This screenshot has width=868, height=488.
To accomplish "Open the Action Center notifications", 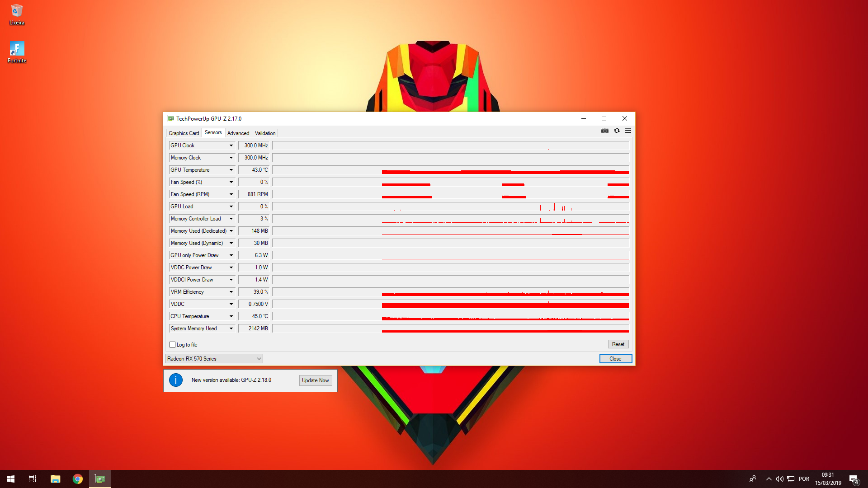I will (x=854, y=479).
